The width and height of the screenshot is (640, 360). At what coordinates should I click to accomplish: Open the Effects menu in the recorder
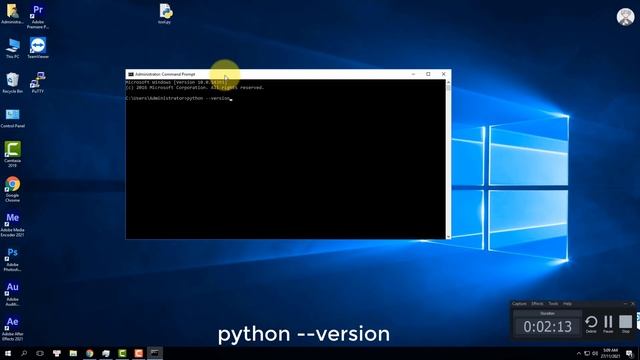[x=537, y=304]
